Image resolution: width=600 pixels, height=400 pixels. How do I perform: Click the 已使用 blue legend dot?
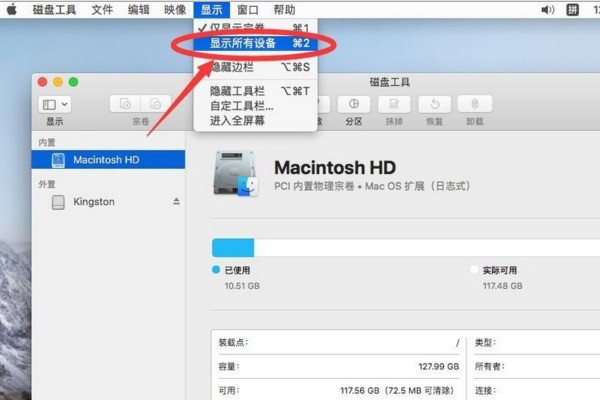tap(216, 270)
